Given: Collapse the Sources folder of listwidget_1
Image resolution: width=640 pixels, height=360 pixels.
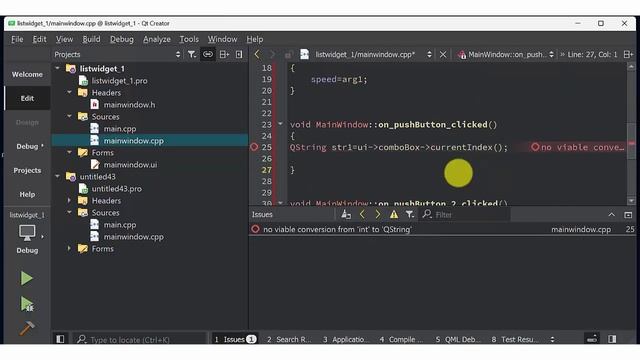Looking at the screenshot, I should 69,116.
